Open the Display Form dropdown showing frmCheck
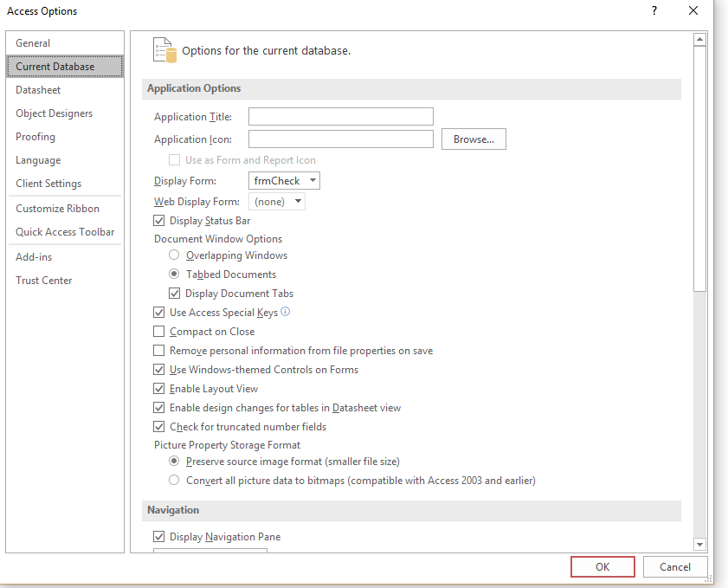This screenshot has width=728, height=588. pyautogui.click(x=284, y=180)
